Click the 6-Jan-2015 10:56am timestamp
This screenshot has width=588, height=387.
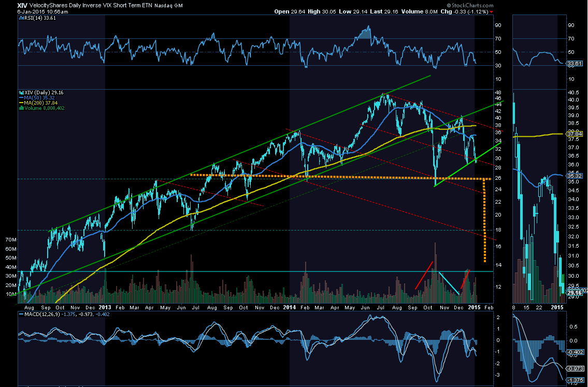tap(42, 11)
